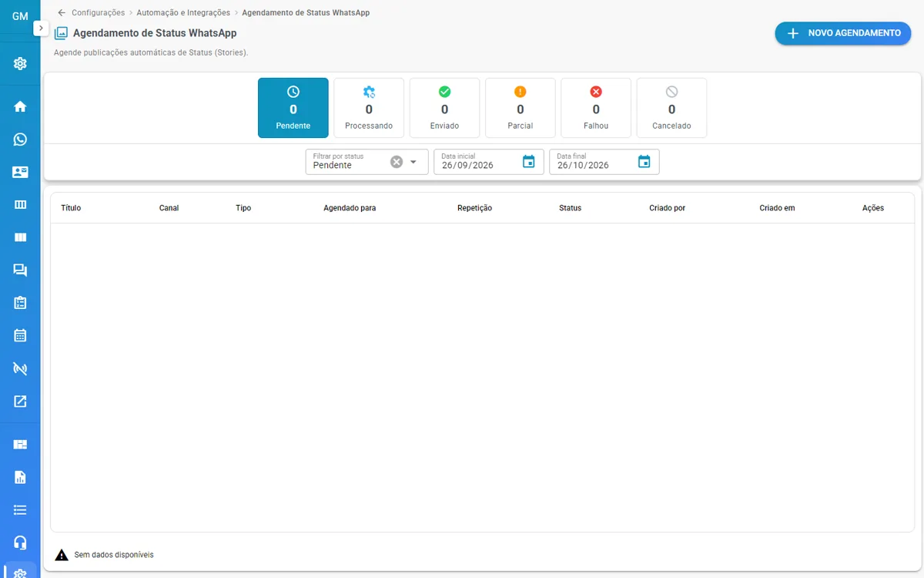Screen dimensions: 924x578
Task: Open the clipboard tasks icon in the sidebar
Action: [20, 303]
